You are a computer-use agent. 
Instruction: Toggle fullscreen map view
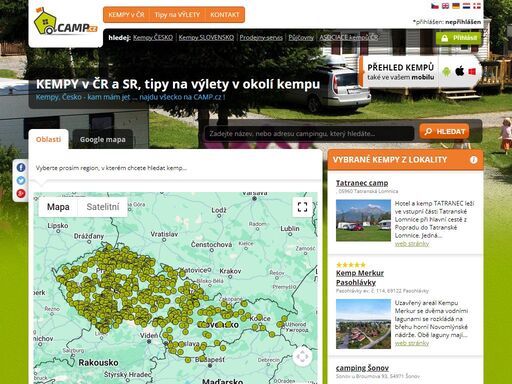pos(302,207)
